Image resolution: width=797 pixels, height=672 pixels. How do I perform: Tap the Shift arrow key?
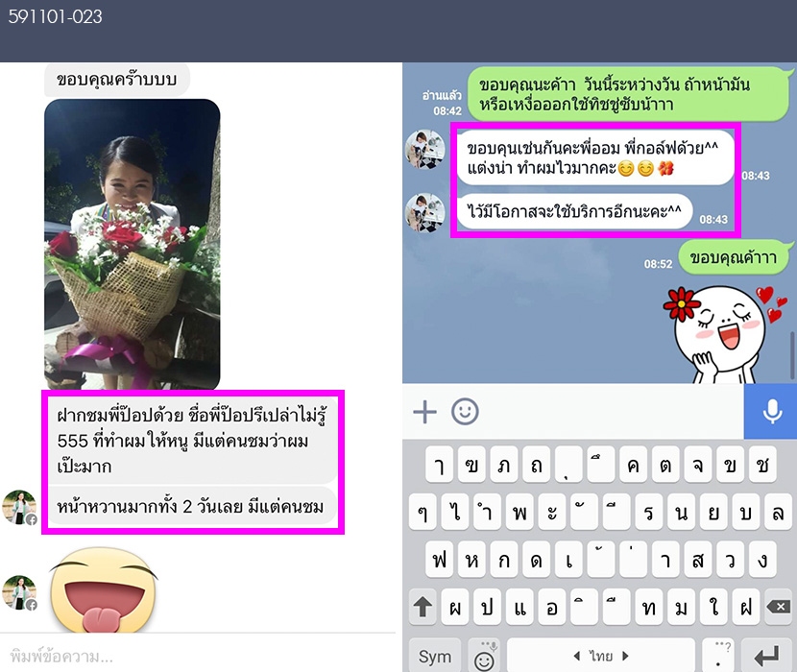[423, 607]
